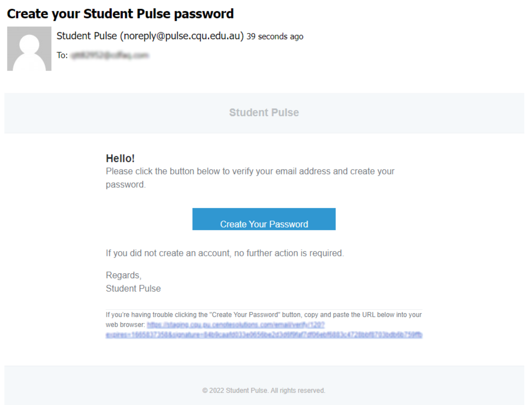Click the Student Pulse sender display name
The height and width of the screenshot is (405, 532).
tap(87, 36)
